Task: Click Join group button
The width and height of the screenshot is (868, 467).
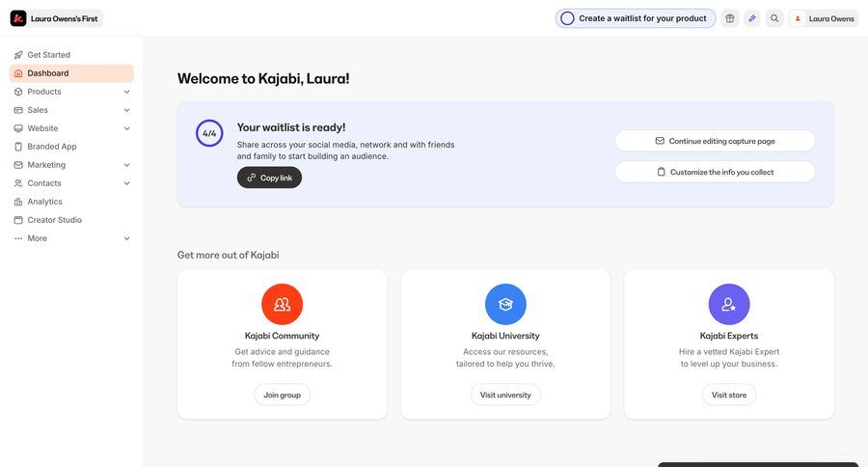Action: click(283, 395)
